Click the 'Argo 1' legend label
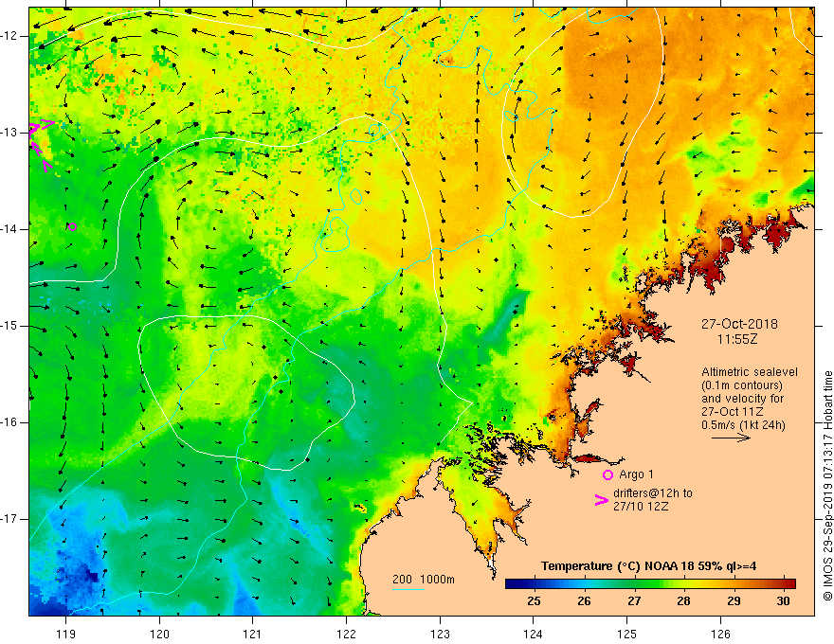 pos(636,474)
